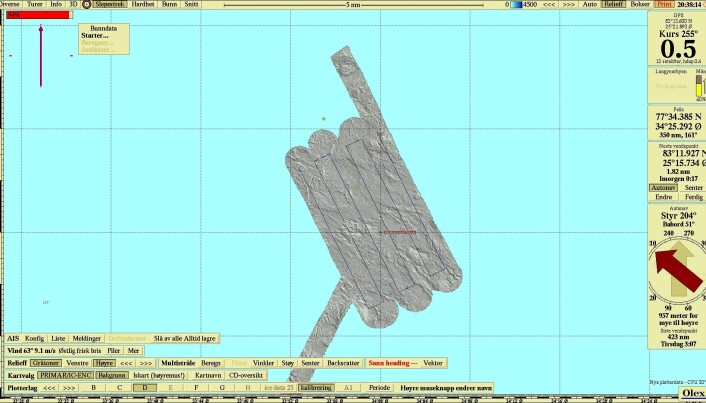Click the Olex logo in corner

[692, 394]
